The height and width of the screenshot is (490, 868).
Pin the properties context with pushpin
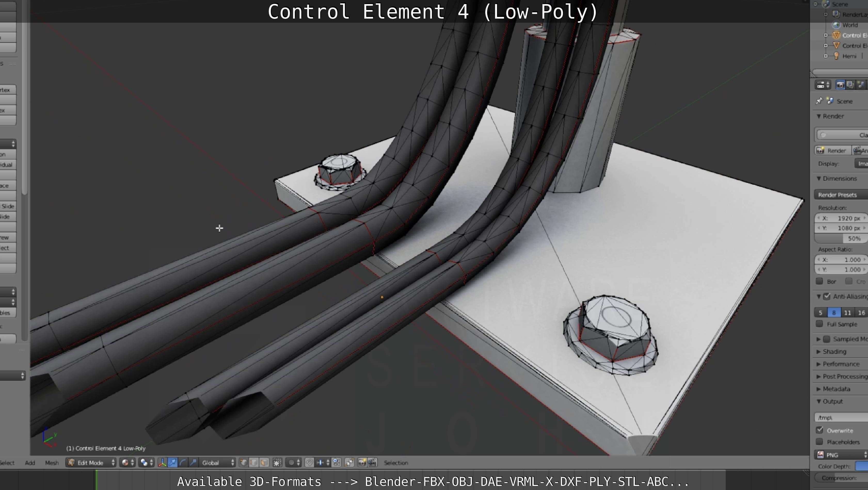pyautogui.click(x=819, y=101)
